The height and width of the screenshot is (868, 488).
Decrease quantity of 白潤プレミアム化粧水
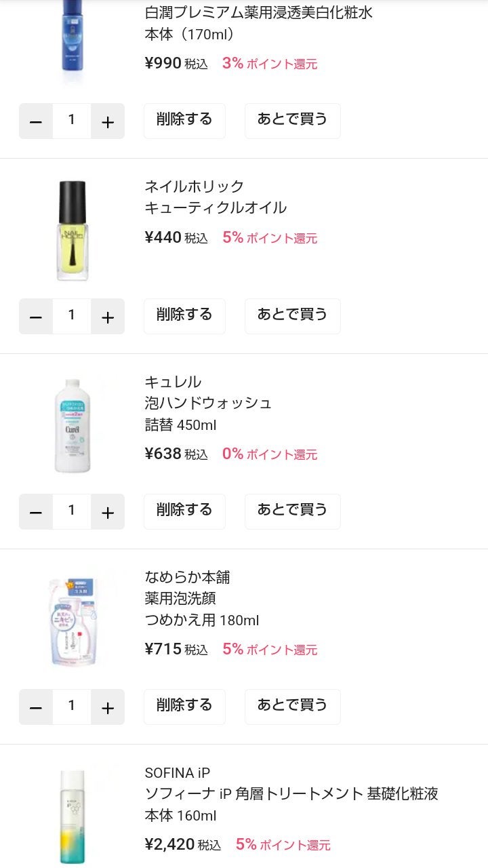36,121
